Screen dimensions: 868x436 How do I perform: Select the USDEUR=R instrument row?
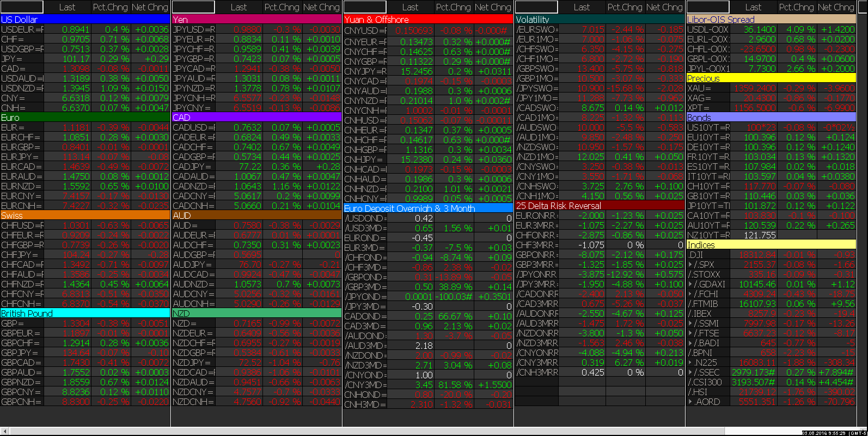coord(85,29)
